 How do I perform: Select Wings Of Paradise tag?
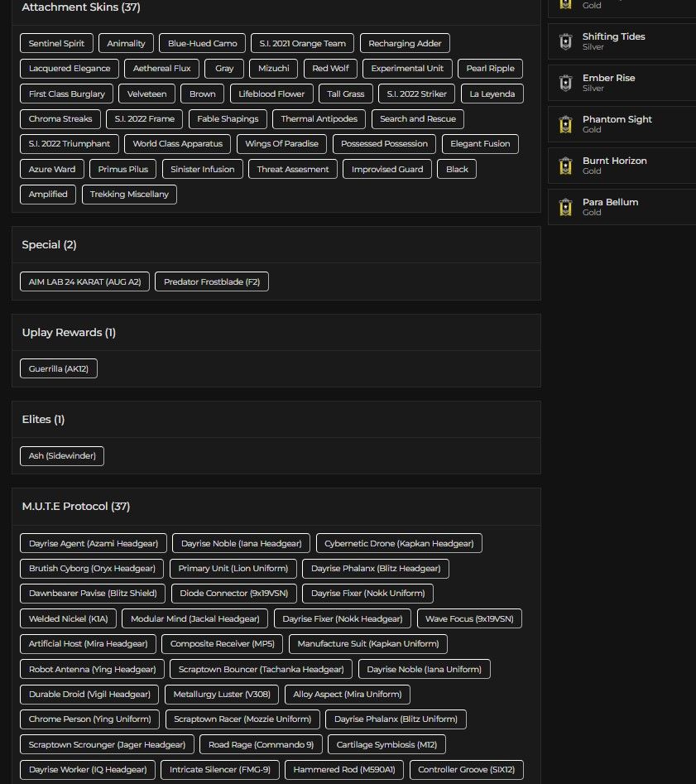pyautogui.click(x=281, y=144)
